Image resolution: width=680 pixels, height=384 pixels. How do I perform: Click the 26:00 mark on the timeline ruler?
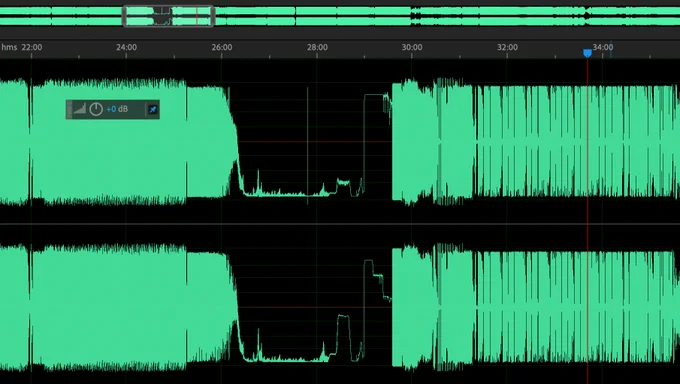222,47
